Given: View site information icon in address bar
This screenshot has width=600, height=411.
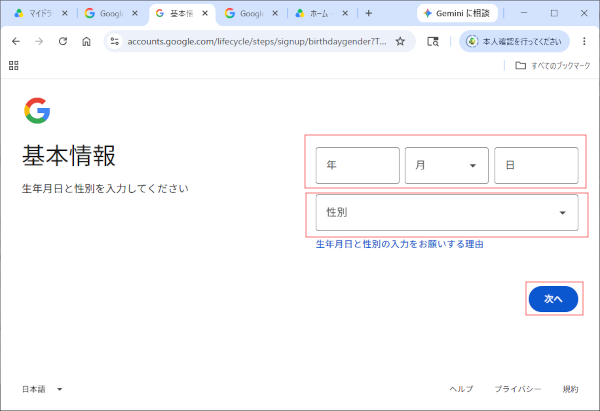Looking at the screenshot, I should (x=114, y=41).
